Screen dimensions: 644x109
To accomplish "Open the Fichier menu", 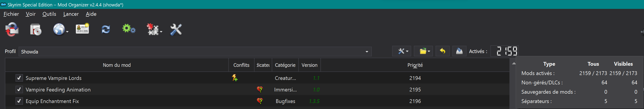I will [x=11, y=14].
